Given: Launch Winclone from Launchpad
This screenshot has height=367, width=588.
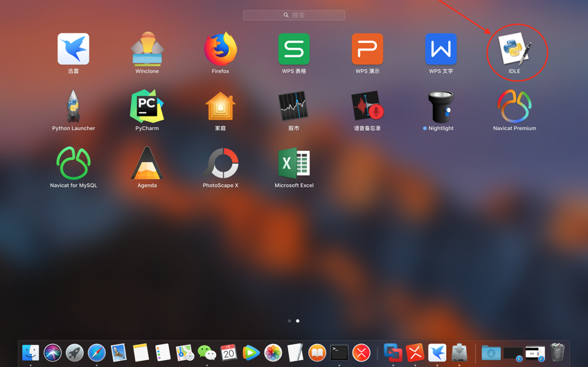Looking at the screenshot, I should tap(147, 49).
